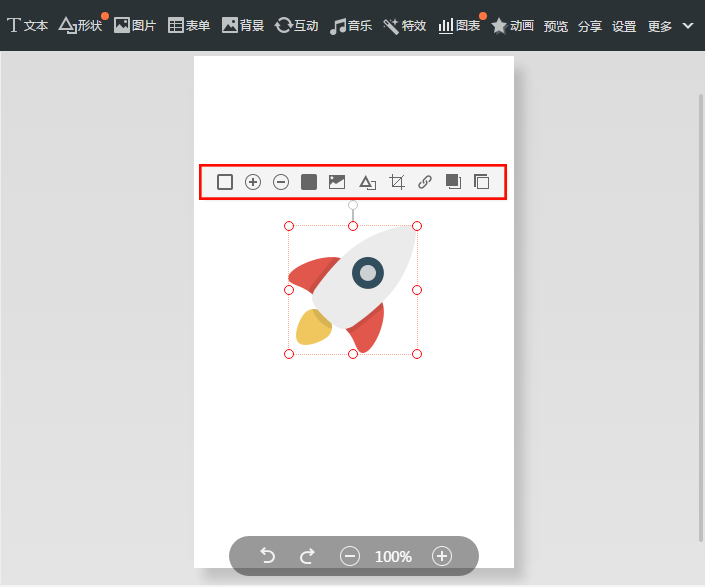Click the right-middle resize handle of rocket

point(417,290)
